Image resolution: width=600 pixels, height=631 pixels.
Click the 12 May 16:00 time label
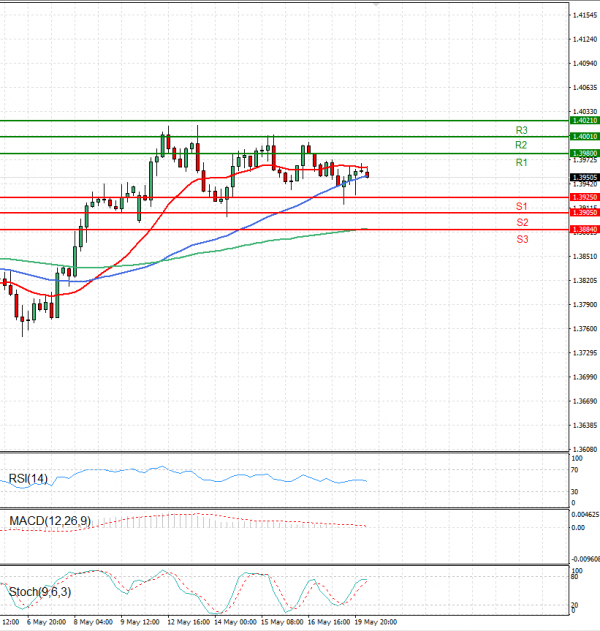[x=188, y=621]
